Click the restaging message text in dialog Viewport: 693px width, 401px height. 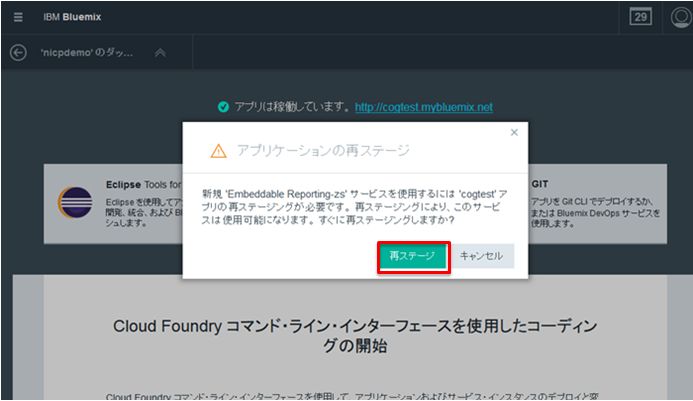355,205
